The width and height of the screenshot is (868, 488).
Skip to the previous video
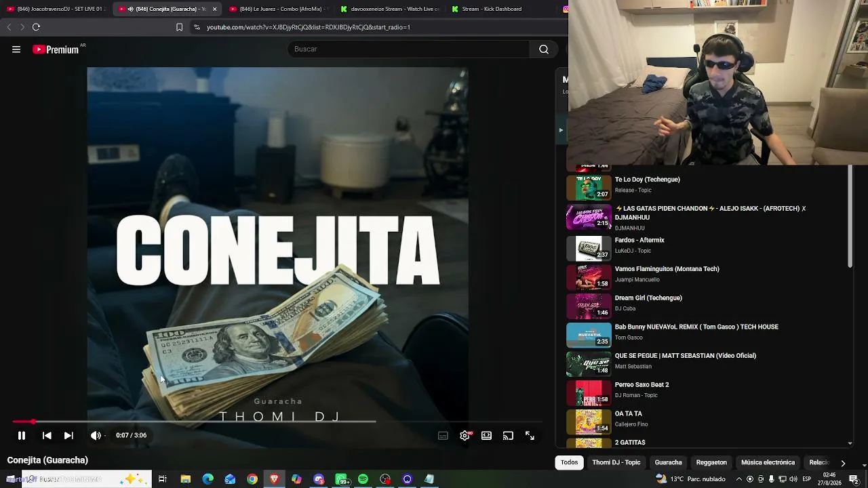[47, 436]
